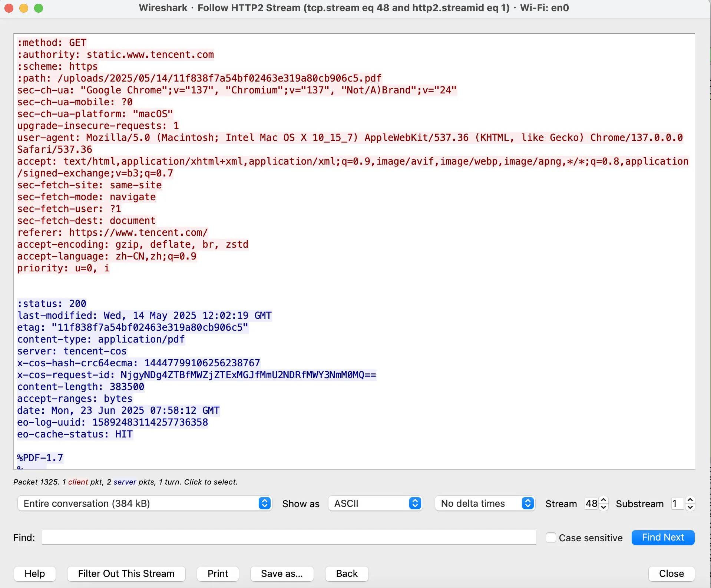Enable the Case sensitive checkbox
The width and height of the screenshot is (711, 588).
pyautogui.click(x=551, y=538)
